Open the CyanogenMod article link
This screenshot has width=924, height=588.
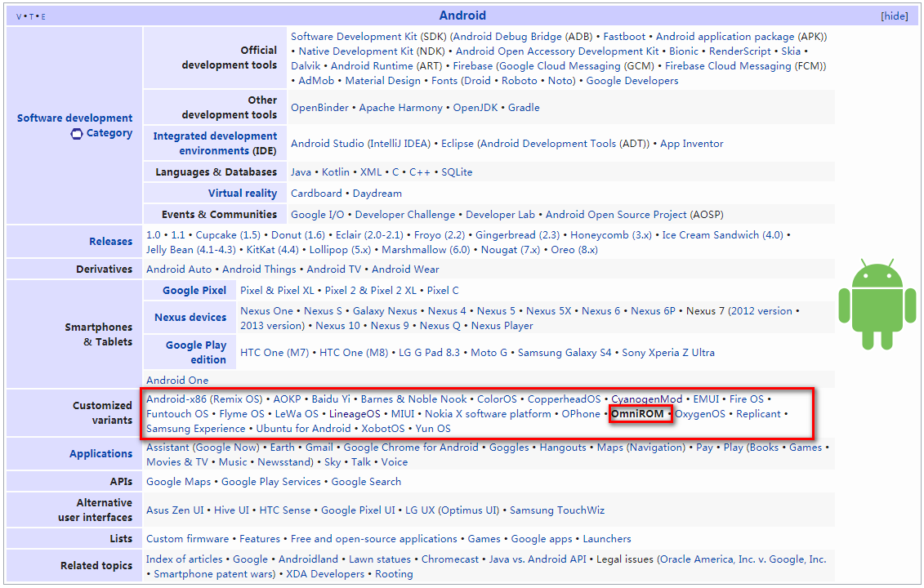pos(646,399)
